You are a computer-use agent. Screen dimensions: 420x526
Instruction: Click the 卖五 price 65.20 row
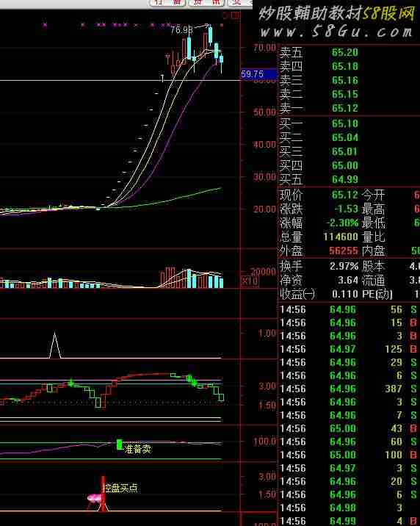point(349,53)
